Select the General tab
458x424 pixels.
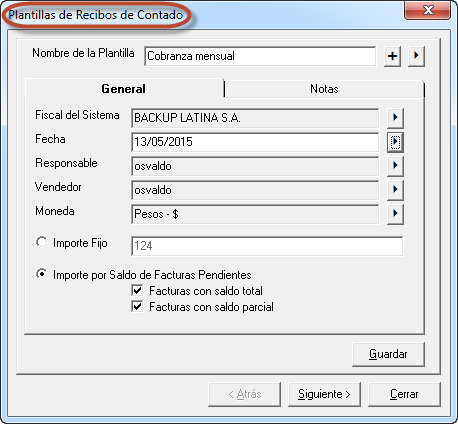pos(124,89)
